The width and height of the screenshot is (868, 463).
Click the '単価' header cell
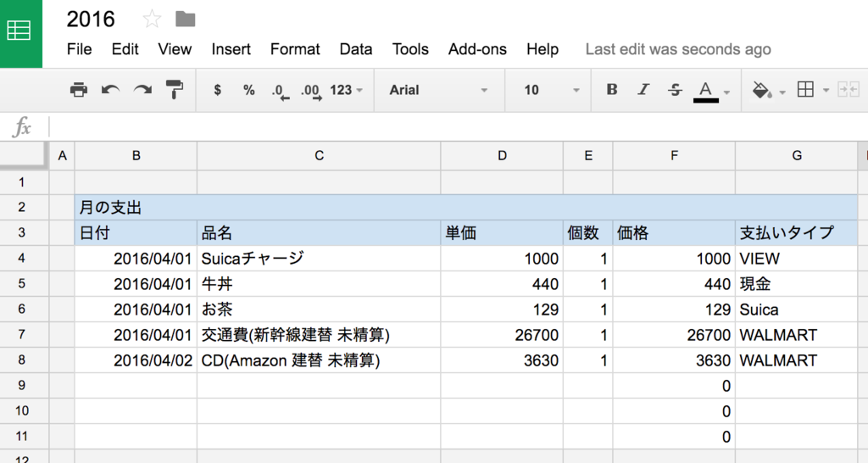[502, 232]
